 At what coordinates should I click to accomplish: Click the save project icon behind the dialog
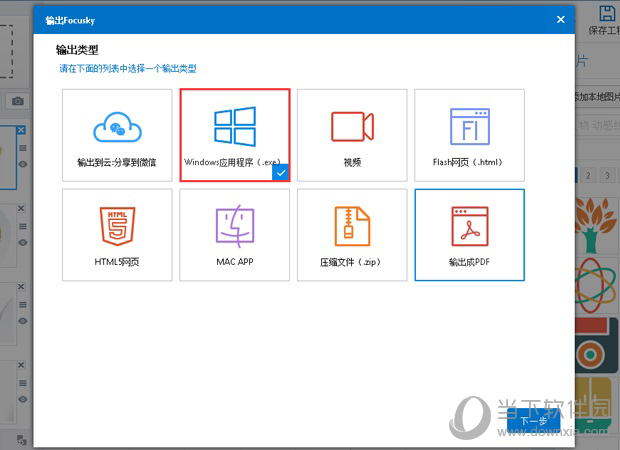click(606, 14)
